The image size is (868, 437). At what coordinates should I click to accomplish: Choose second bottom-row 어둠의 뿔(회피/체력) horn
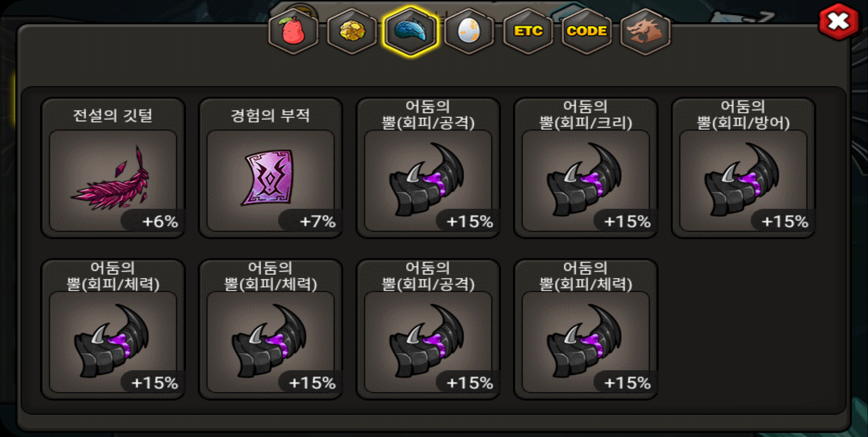pos(270,329)
